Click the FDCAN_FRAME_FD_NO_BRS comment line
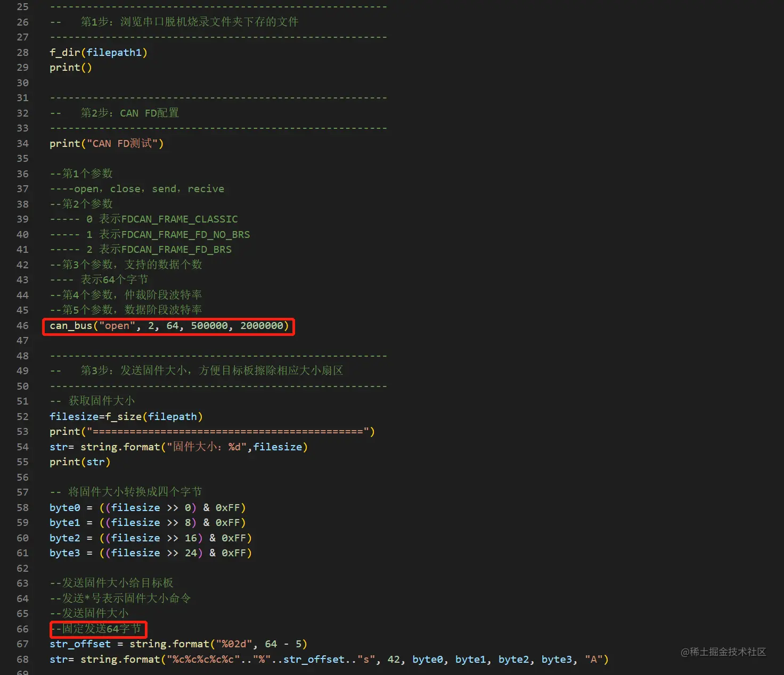The width and height of the screenshot is (784, 675). tap(150, 234)
